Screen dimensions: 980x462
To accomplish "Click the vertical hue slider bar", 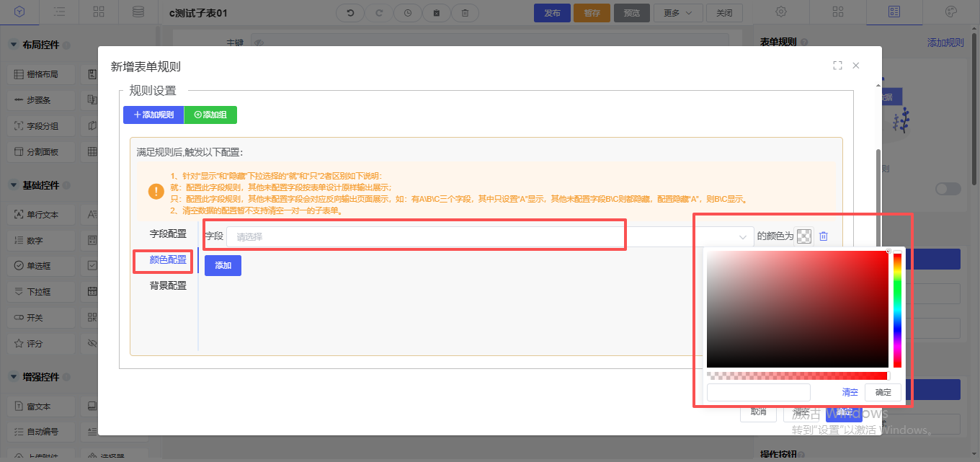I will click(x=897, y=310).
